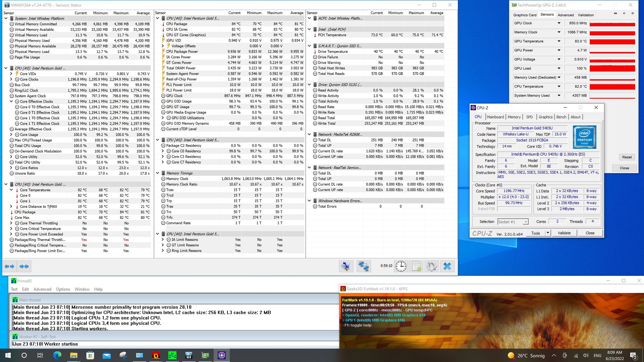Click HWiNFO blue X close sensors icon
The height and width of the screenshot is (362, 644).
coord(447,266)
